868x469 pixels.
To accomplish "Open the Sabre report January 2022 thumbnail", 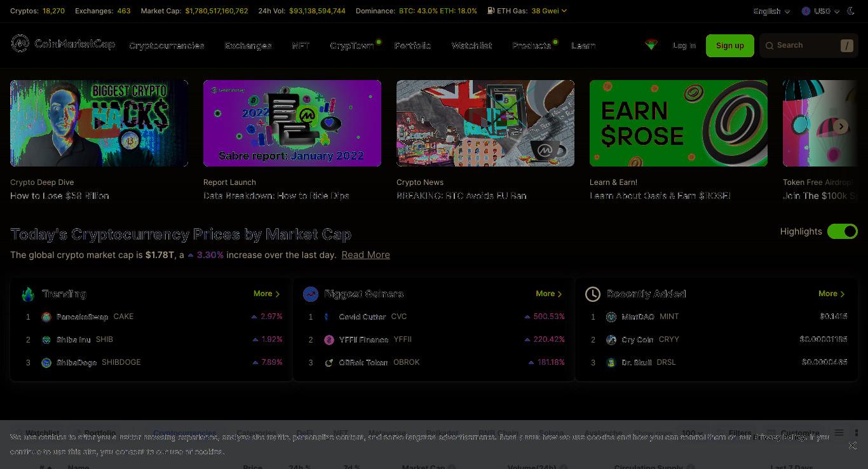I will click(x=292, y=123).
